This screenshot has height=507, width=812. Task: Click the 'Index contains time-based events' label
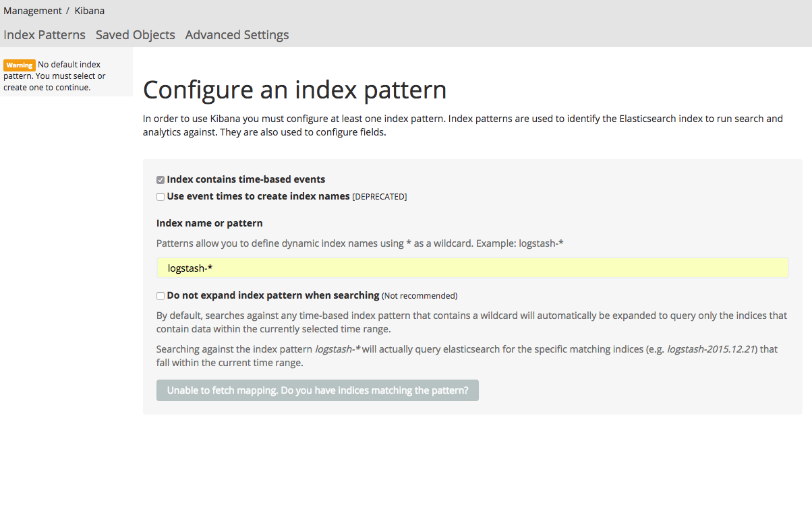(246, 179)
